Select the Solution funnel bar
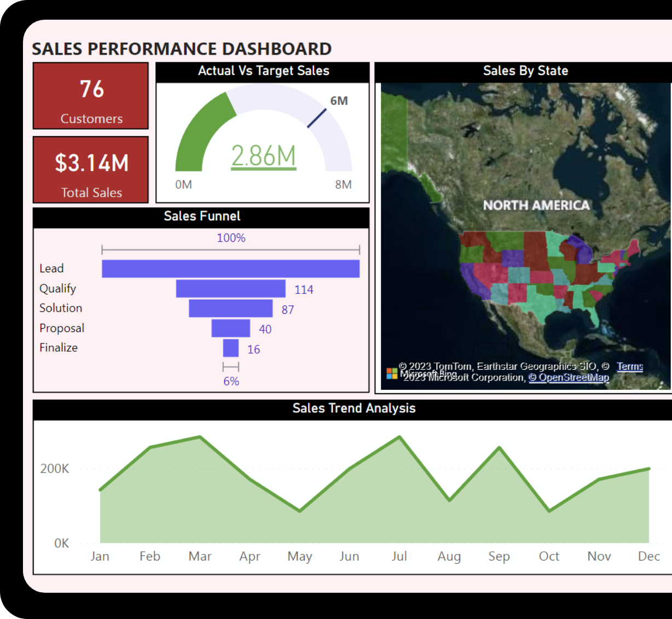 coord(230,308)
